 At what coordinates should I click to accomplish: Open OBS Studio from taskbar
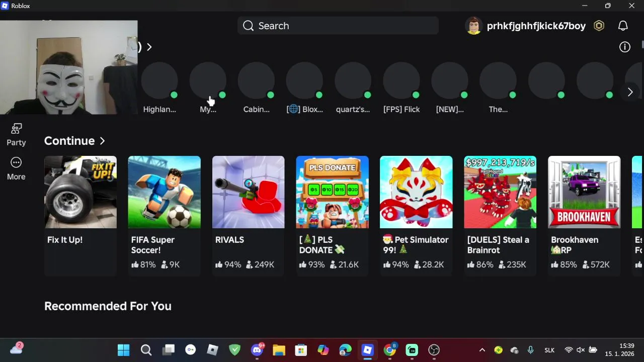434,350
